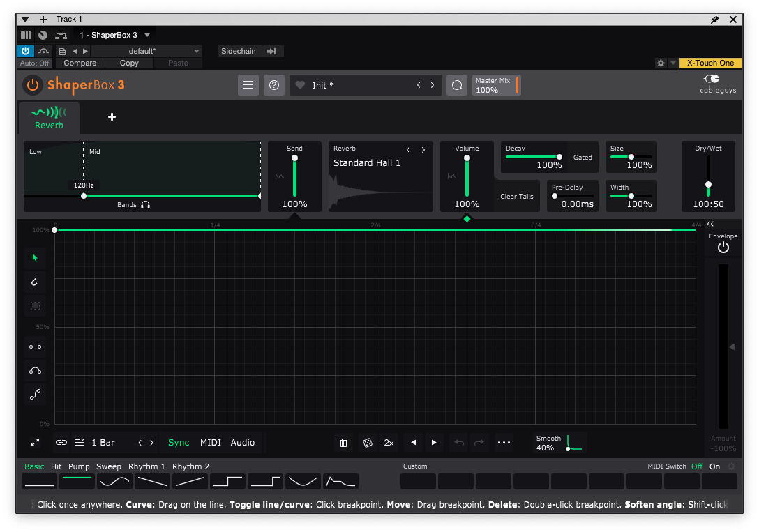The height and width of the screenshot is (532, 759).
Task: Toggle the Envelope power button
Action: click(723, 248)
